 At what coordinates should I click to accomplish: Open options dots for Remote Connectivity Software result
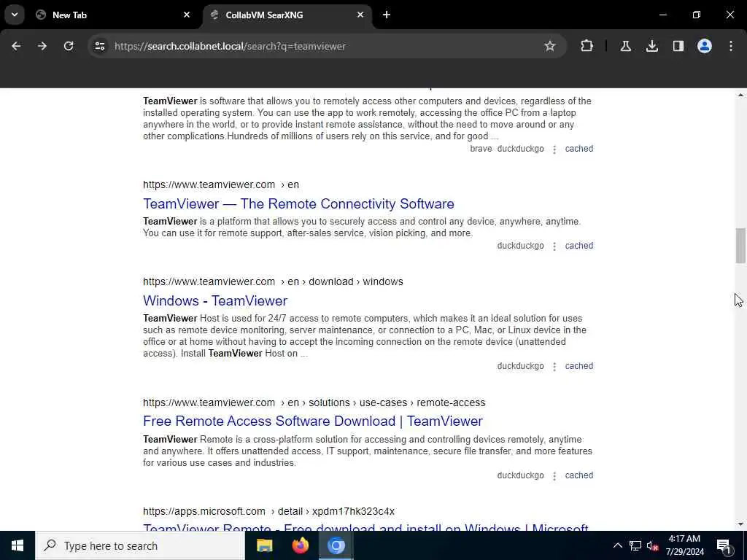click(554, 246)
